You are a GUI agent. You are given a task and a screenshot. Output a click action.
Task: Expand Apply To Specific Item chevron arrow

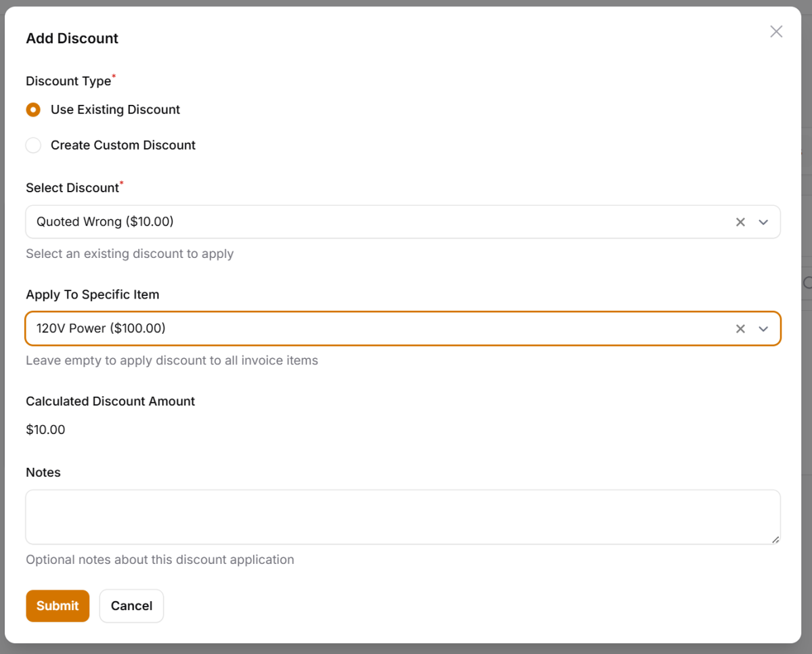pyautogui.click(x=763, y=328)
